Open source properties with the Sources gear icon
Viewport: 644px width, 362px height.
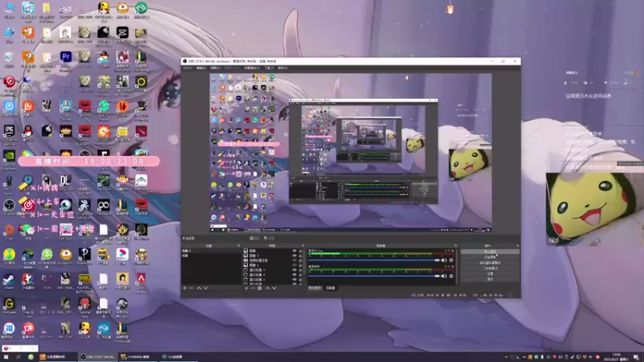pos(259,288)
